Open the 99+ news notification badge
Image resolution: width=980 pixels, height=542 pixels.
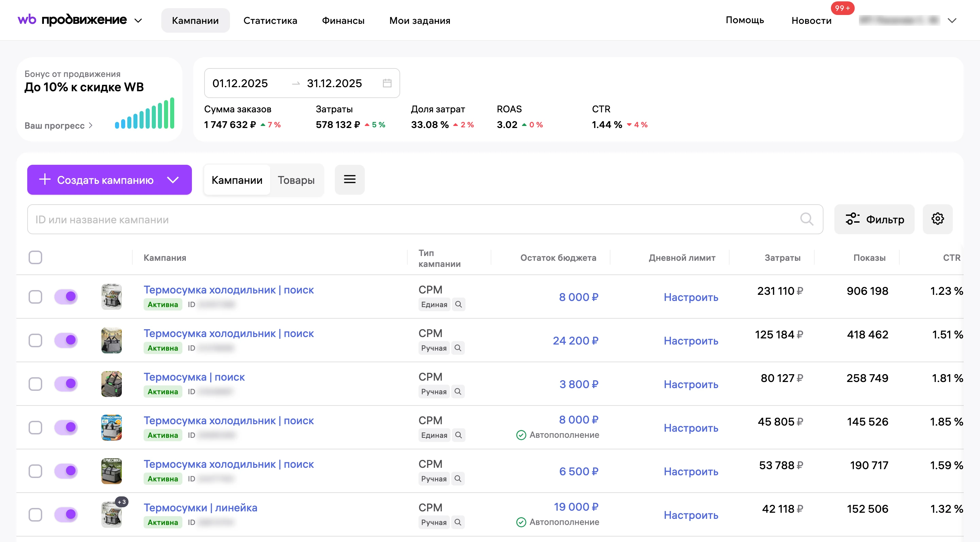pyautogui.click(x=842, y=8)
